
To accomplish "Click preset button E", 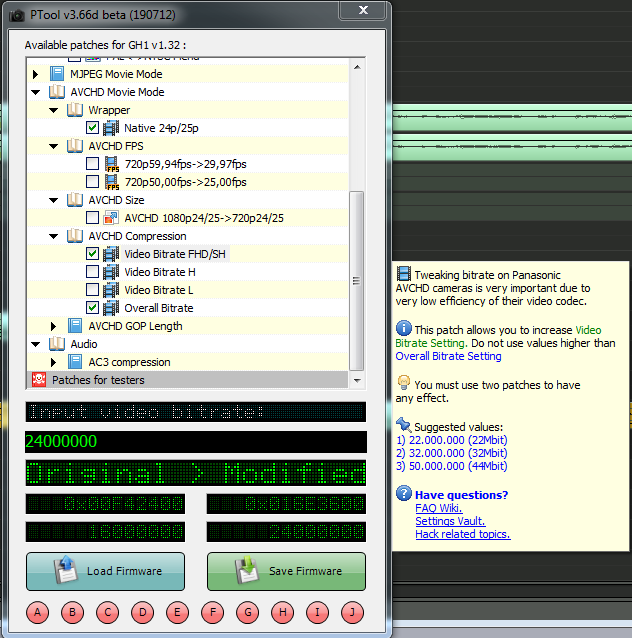I will pyautogui.click(x=177, y=612).
